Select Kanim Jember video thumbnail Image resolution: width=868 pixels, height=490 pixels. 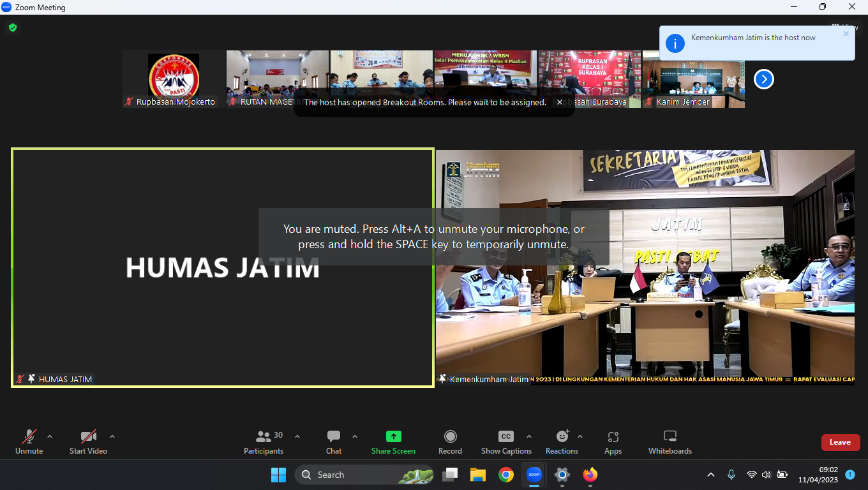coord(694,79)
